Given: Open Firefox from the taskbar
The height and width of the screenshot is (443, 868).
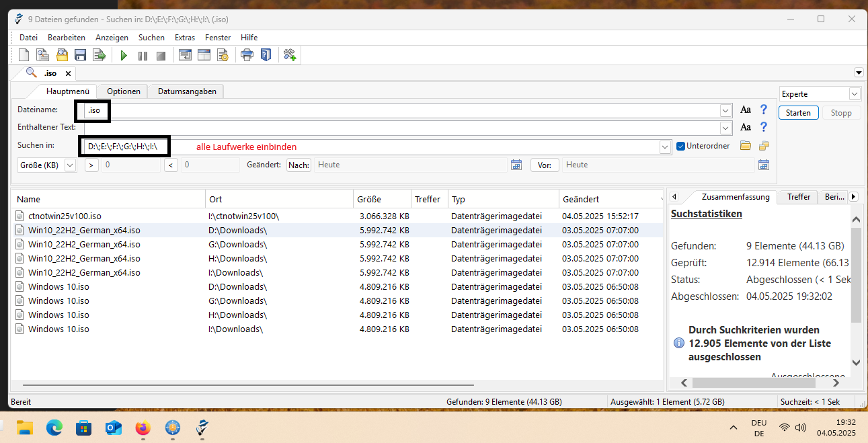Looking at the screenshot, I should pyautogui.click(x=143, y=428).
